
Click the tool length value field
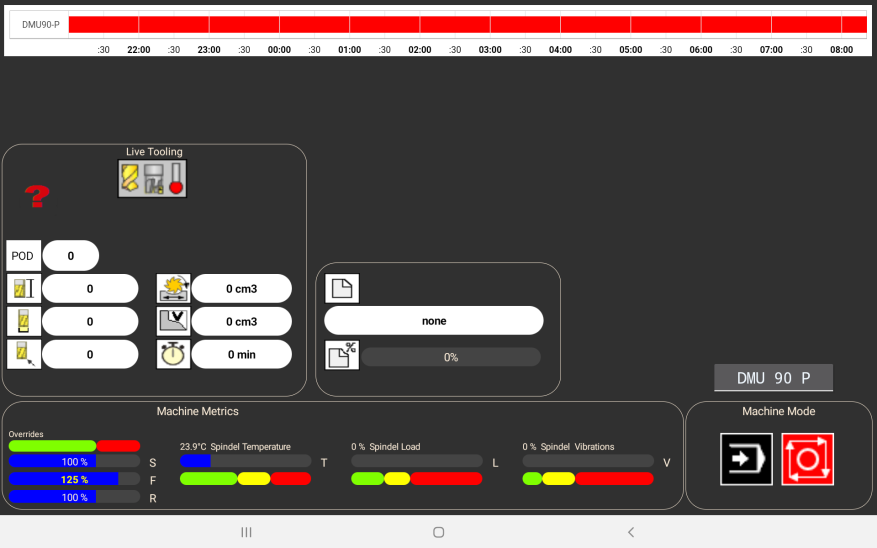click(x=90, y=289)
